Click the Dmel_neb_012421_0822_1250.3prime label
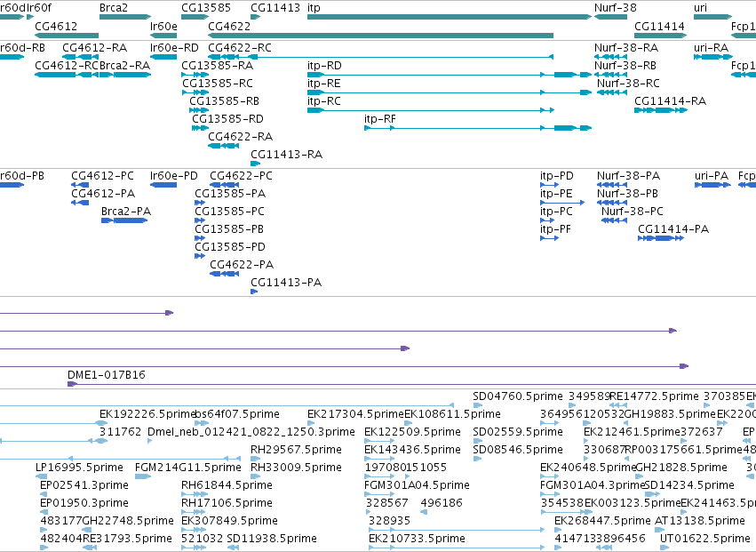The height and width of the screenshot is (552, 756). pos(251,432)
